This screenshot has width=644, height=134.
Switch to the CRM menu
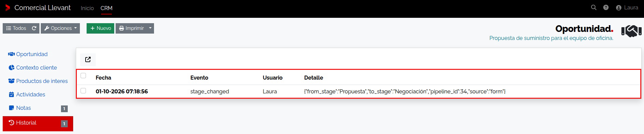(x=106, y=8)
